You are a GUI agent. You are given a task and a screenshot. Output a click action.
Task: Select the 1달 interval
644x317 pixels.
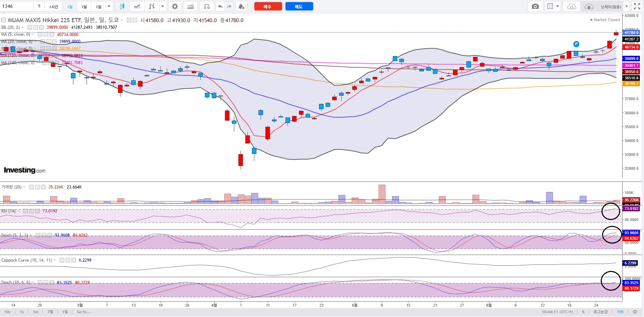click(84, 6)
